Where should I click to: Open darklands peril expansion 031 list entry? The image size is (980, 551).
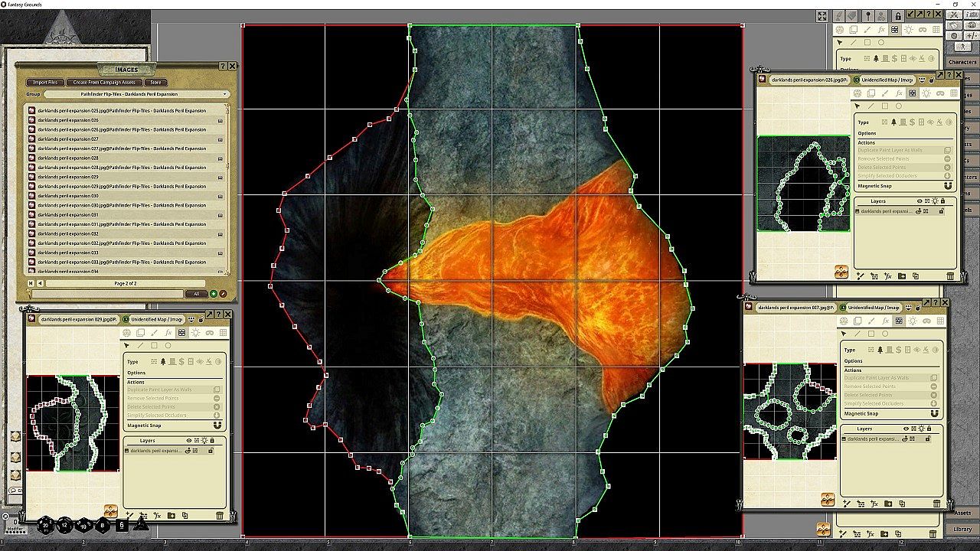pos(128,215)
